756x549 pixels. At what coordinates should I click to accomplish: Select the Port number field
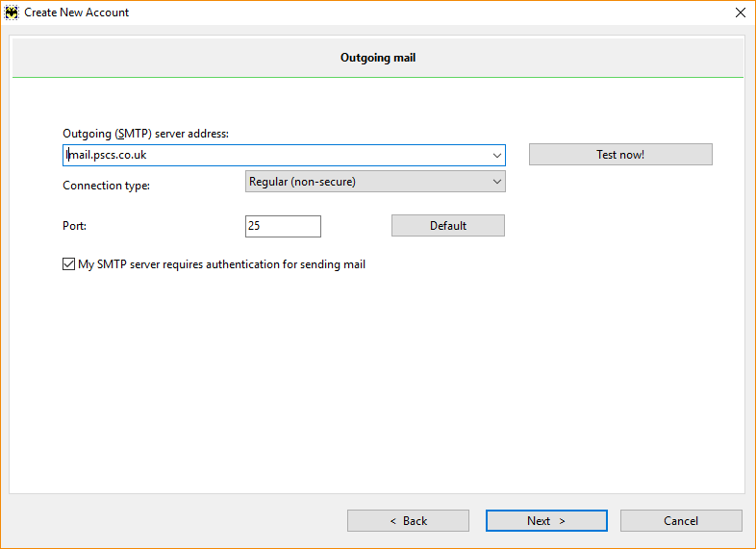tap(283, 226)
